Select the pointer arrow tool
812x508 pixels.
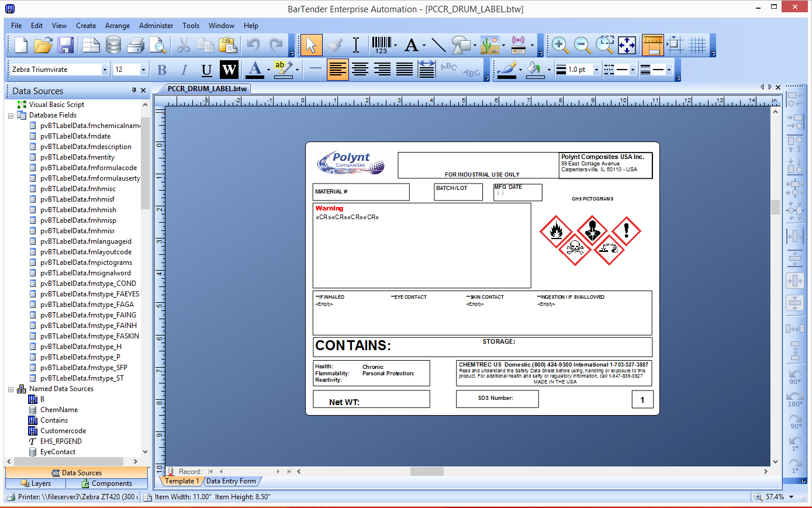(x=311, y=45)
